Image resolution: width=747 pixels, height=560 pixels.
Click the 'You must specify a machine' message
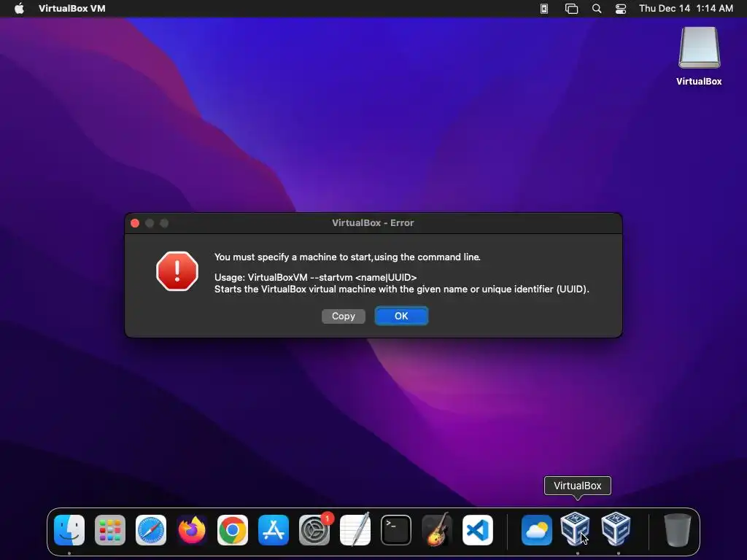[x=347, y=257]
